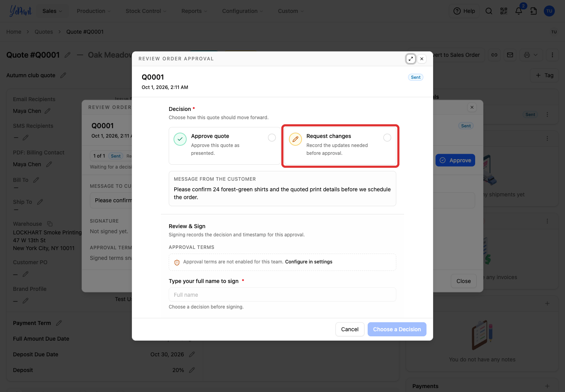Open the QR code scanner icon
The height and width of the screenshot is (392, 565).
point(504,11)
